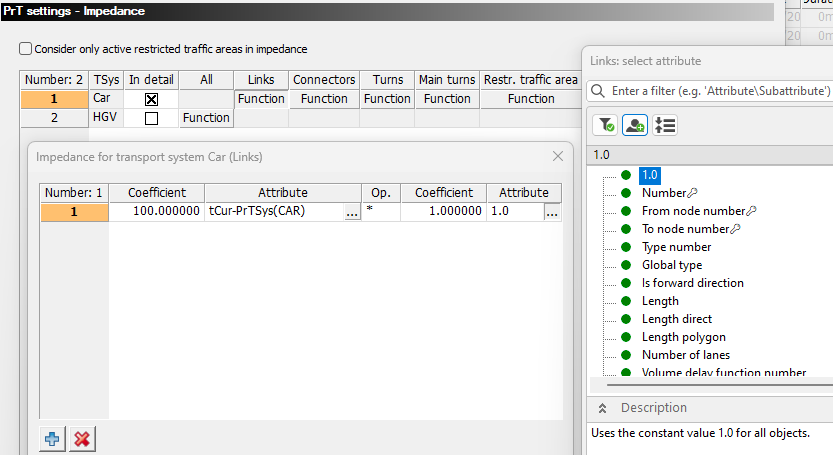Select impedance row number 1

(74, 212)
